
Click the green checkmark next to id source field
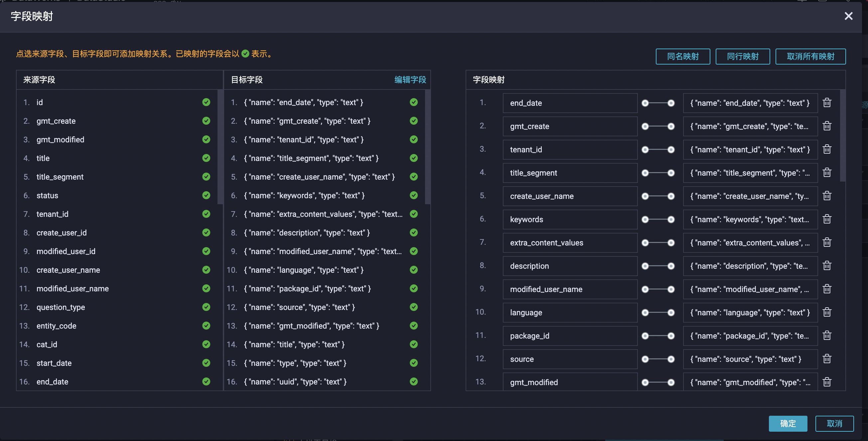(206, 102)
